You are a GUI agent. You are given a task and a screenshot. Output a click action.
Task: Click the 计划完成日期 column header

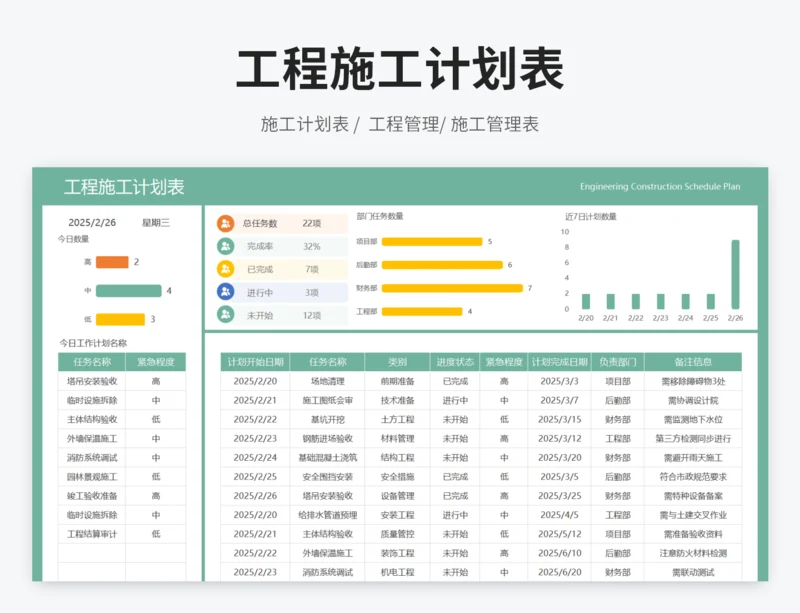[560, 362]
